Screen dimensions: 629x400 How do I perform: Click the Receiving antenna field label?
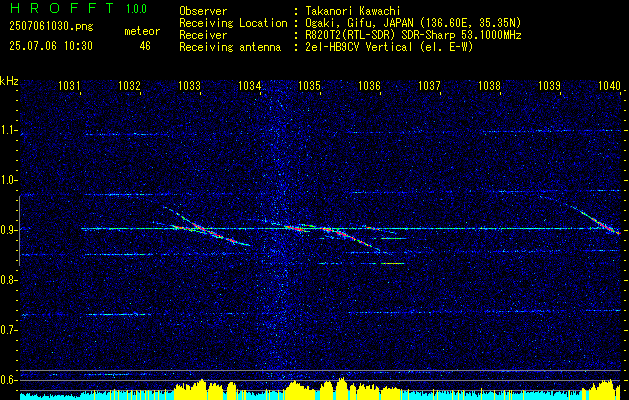coord(230,47)
